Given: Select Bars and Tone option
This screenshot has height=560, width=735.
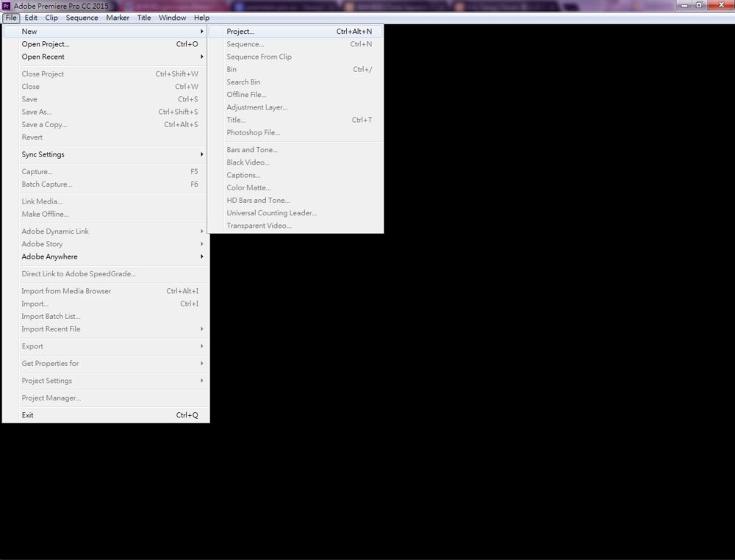Looking at the screenshot, I should 295,149.
